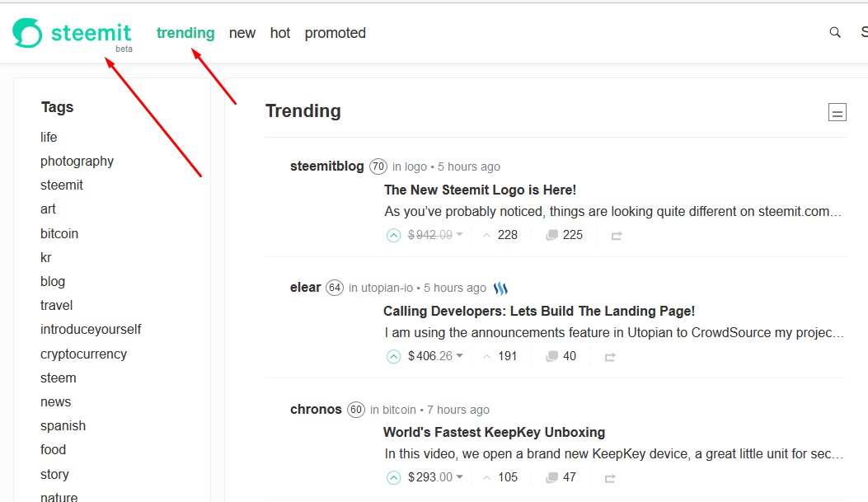Open Calling Developers landing page post

coord(539,311)
